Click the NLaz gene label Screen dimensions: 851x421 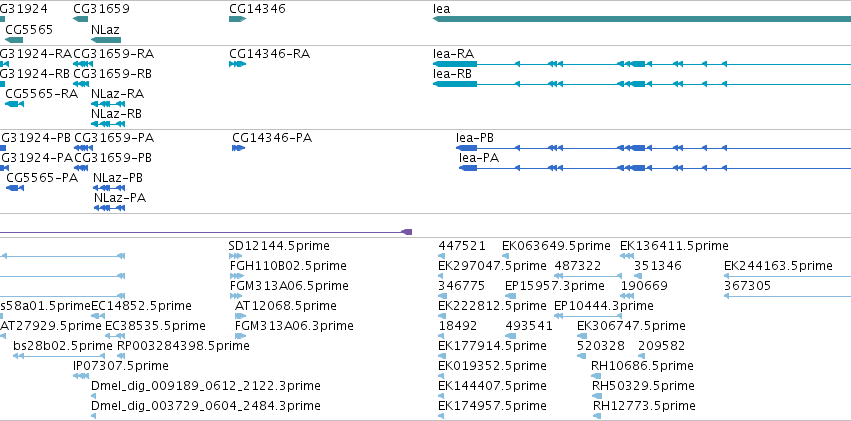coord(105,29)
